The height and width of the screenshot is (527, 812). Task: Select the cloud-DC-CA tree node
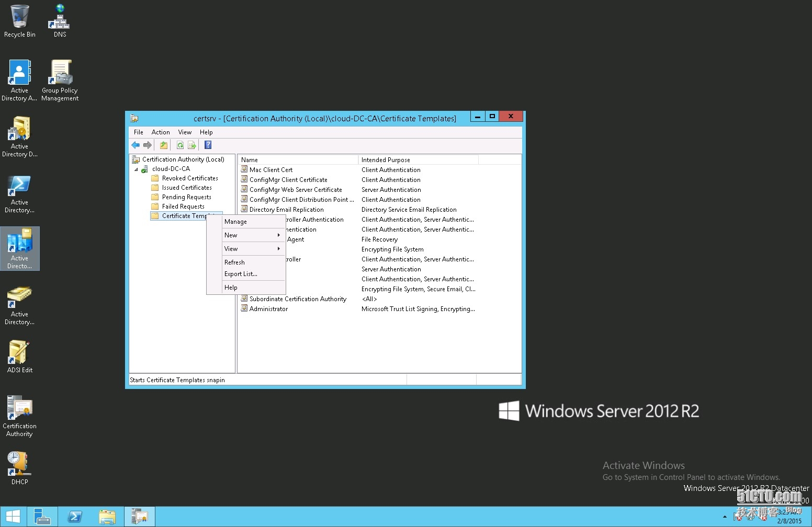tap(171, 169)
